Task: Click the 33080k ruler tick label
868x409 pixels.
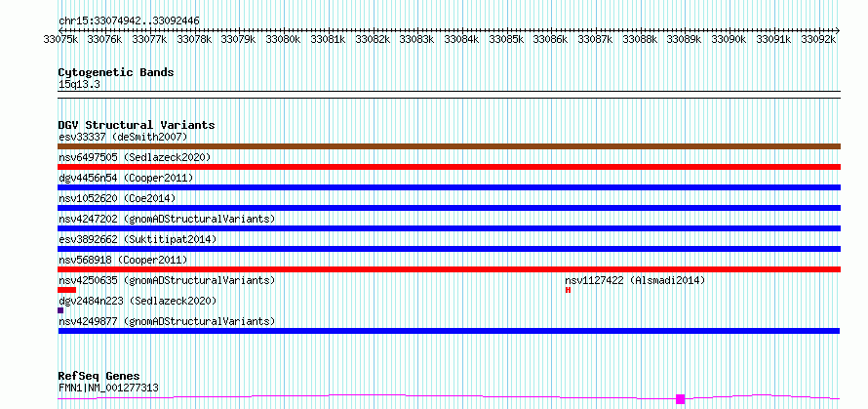Action: pos(284,39)
